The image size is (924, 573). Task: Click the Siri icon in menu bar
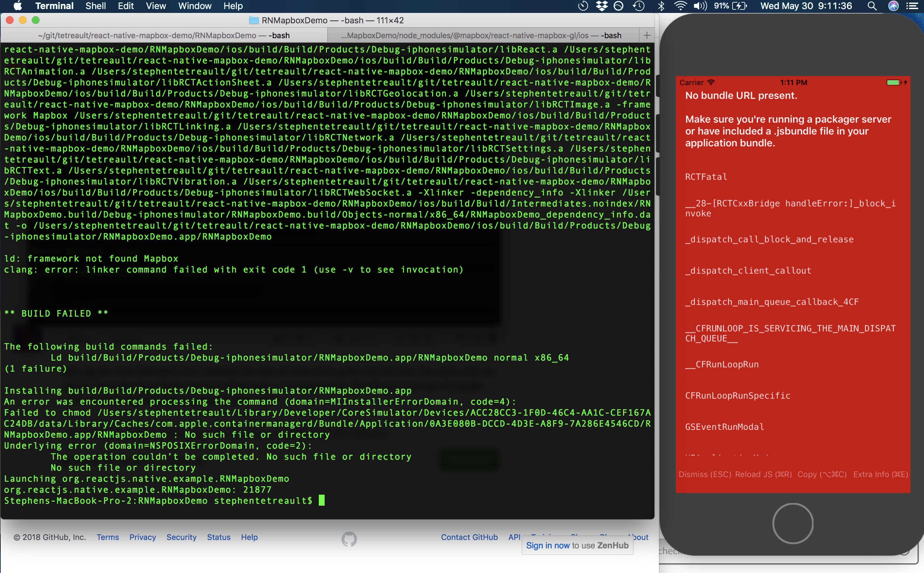tap(893, 6)
